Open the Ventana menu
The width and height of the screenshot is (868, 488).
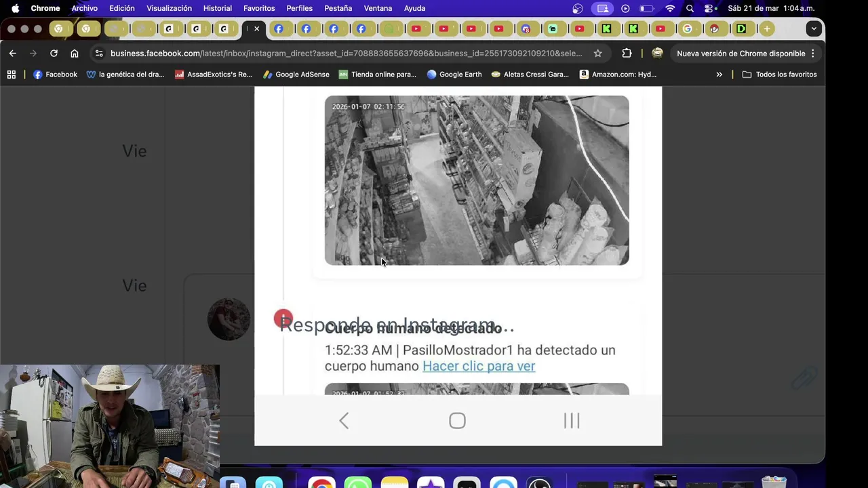coord(378,8)
